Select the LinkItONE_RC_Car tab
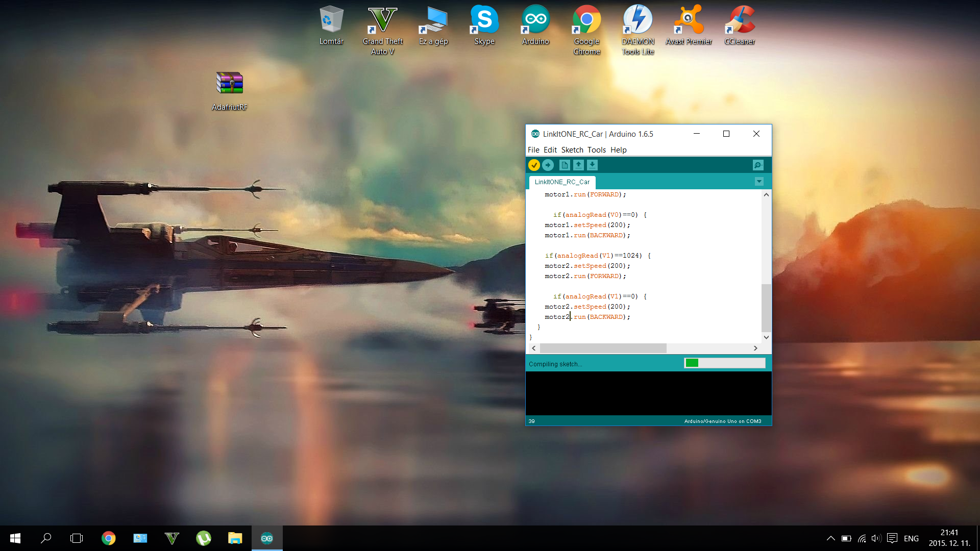The height and width of the screenshot is (551, 980). click(x=562, y=182)
